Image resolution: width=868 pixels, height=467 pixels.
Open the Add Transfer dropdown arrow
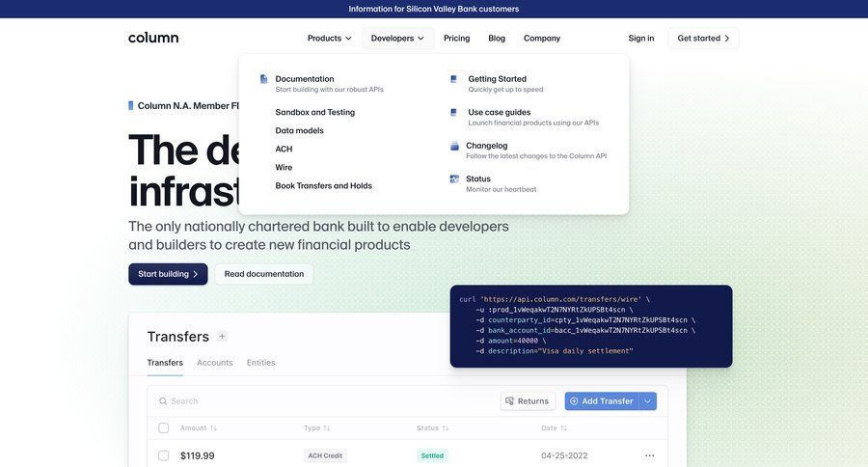[648, 401]
